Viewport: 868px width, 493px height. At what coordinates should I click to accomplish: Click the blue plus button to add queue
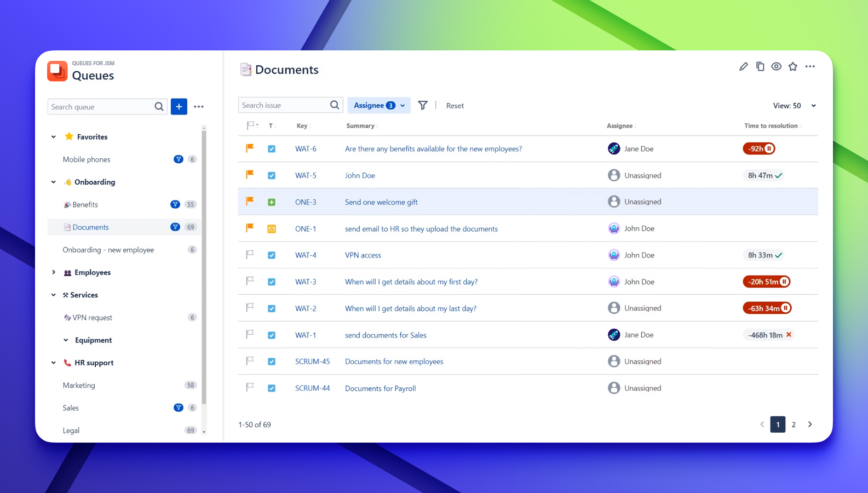tap(179, 107)
